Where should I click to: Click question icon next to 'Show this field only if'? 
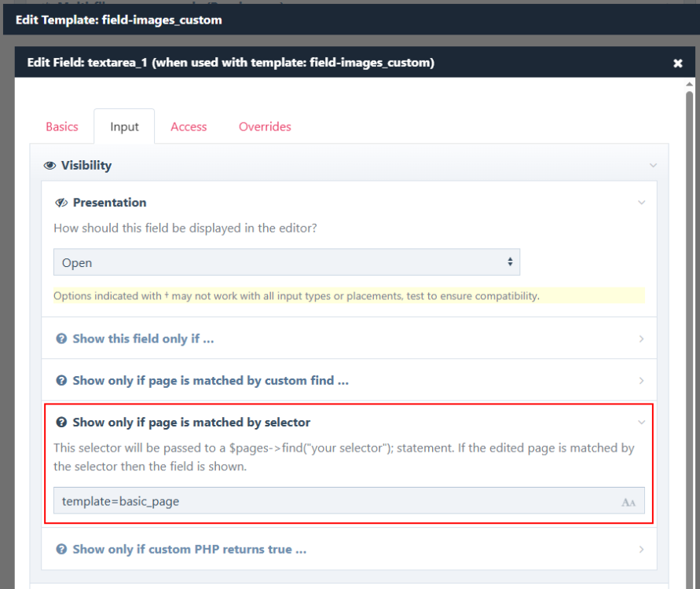tap(61, 339)
